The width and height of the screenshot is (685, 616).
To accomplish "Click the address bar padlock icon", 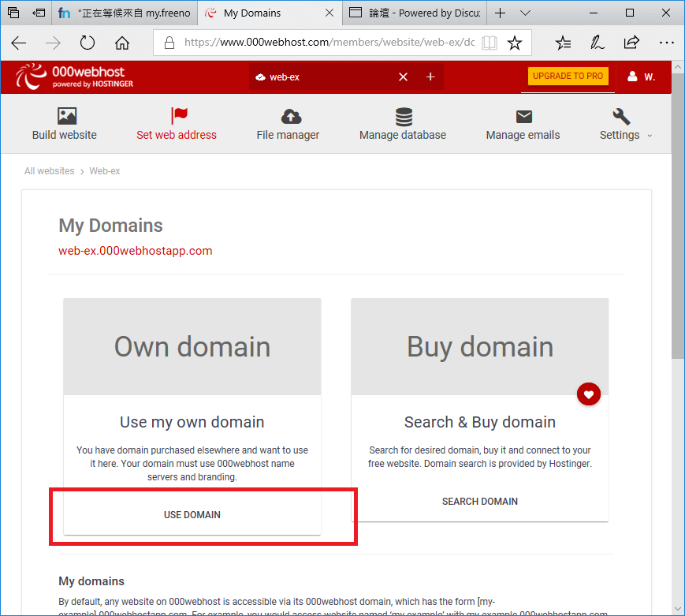I will click(x=169, y=43).
